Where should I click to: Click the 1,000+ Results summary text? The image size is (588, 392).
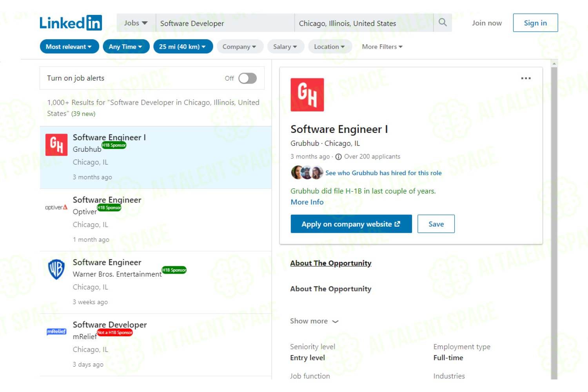click(x=153, y=108)
